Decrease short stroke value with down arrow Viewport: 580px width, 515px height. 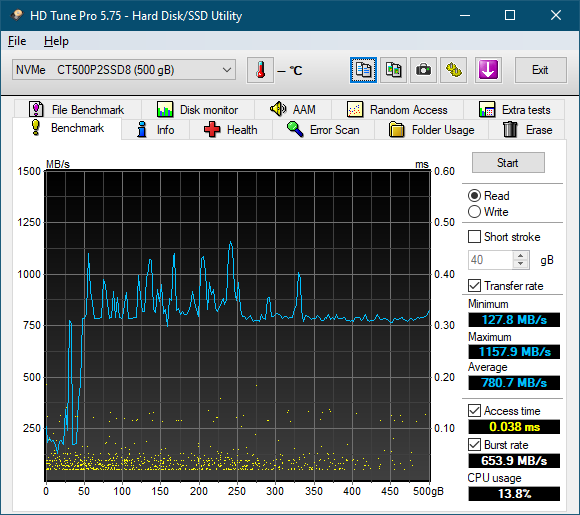(x=521, y=264)
